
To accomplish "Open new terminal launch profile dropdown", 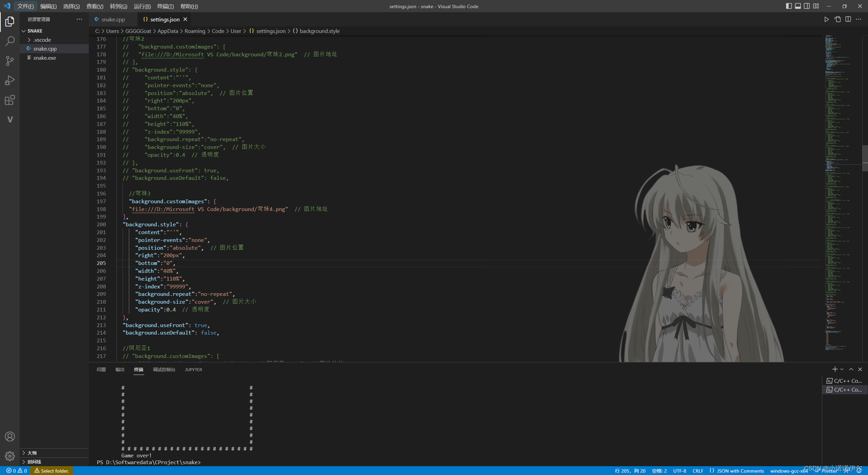I will (x=842, y=369).
